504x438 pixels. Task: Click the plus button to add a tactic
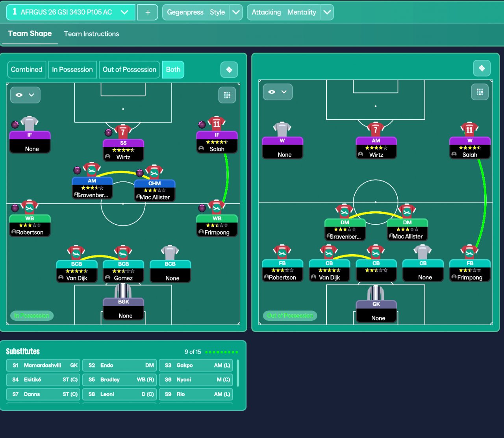point(148,12)
